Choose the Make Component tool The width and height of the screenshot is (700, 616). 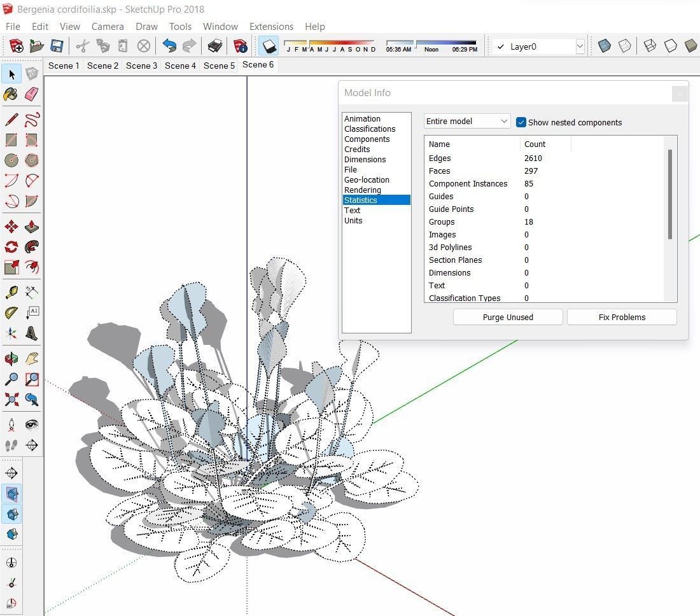point(32,74)
